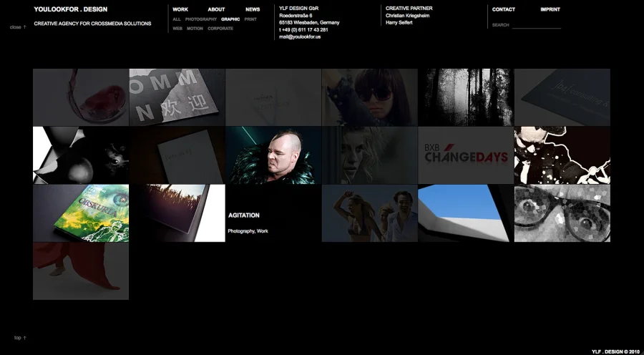Open the ABOUT menu item
644x355 pixels.
tap(216, 10)
